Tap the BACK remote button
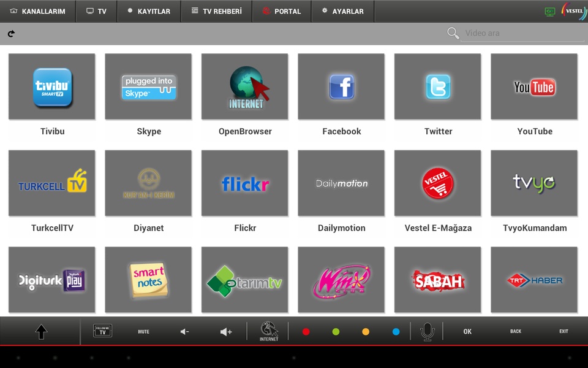This screenshot has height=368, width=588. [516, 331]
